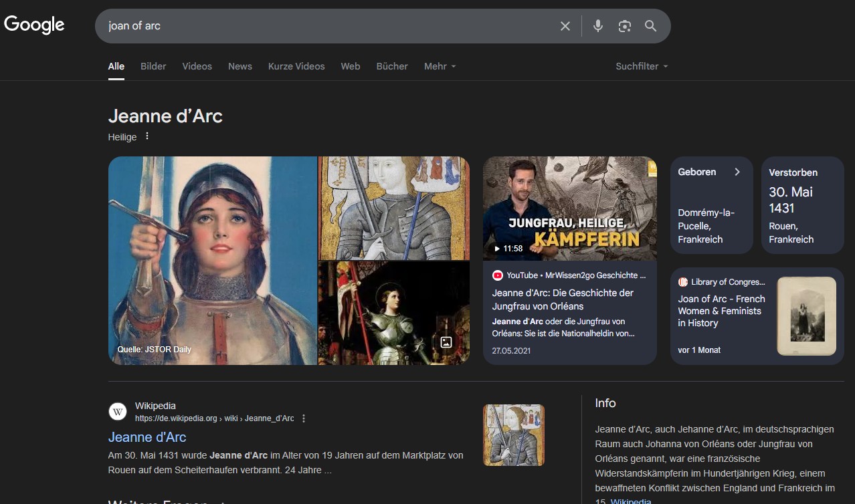This screenshot has width=855, height=504.
Task: Click 'vor 1 Monat' label
Action: (699, 350)
